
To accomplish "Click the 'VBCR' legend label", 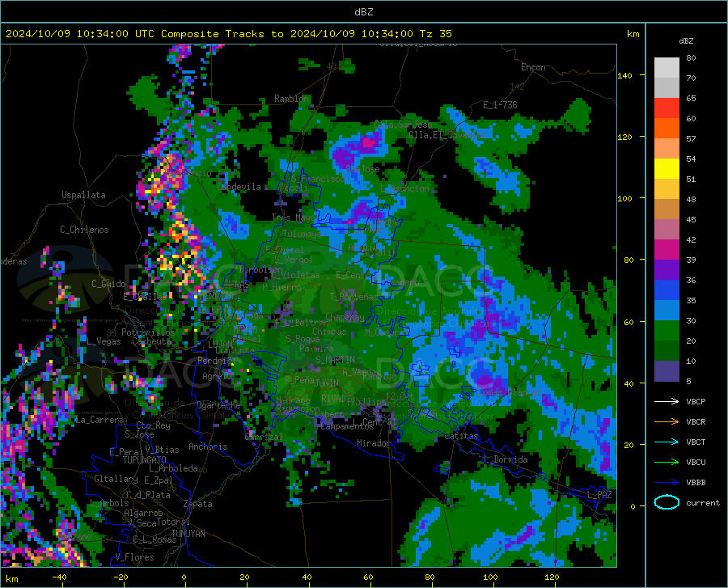I will [x=696, y=421].
